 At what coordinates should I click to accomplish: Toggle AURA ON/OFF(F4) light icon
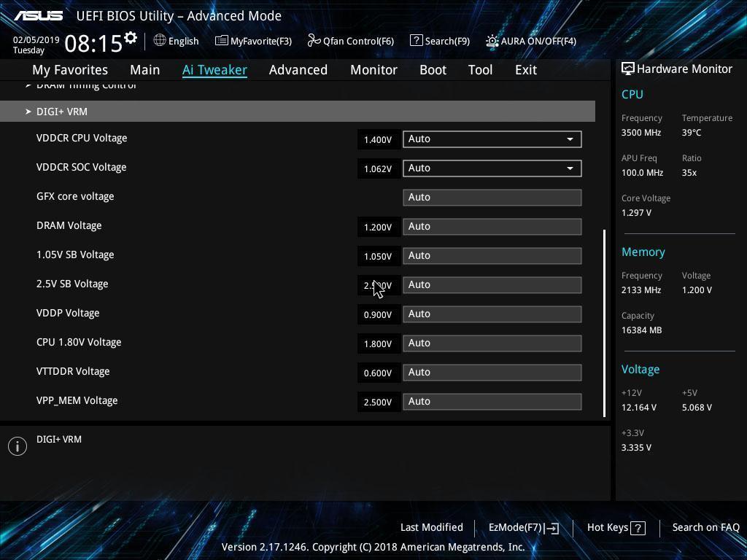[x=492, y=41]
